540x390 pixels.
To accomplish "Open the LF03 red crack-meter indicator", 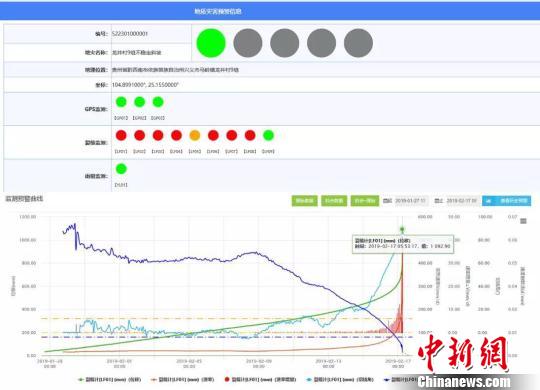I will (158, 135).
